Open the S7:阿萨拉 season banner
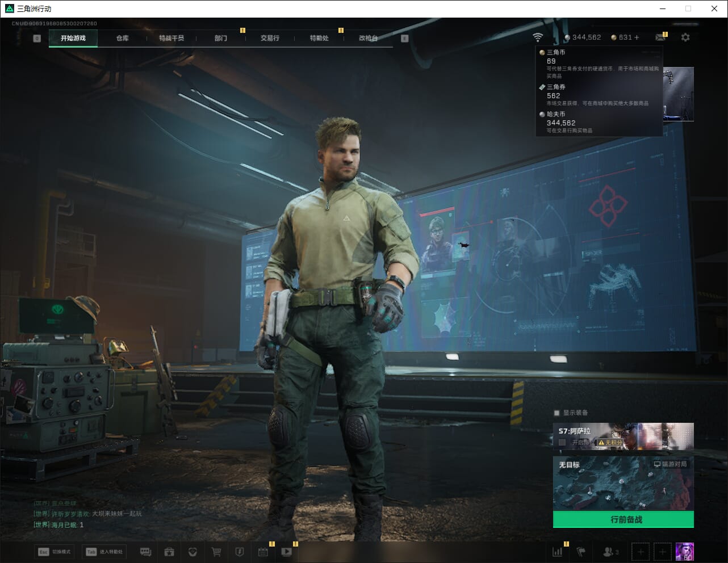 pos(624,436)
